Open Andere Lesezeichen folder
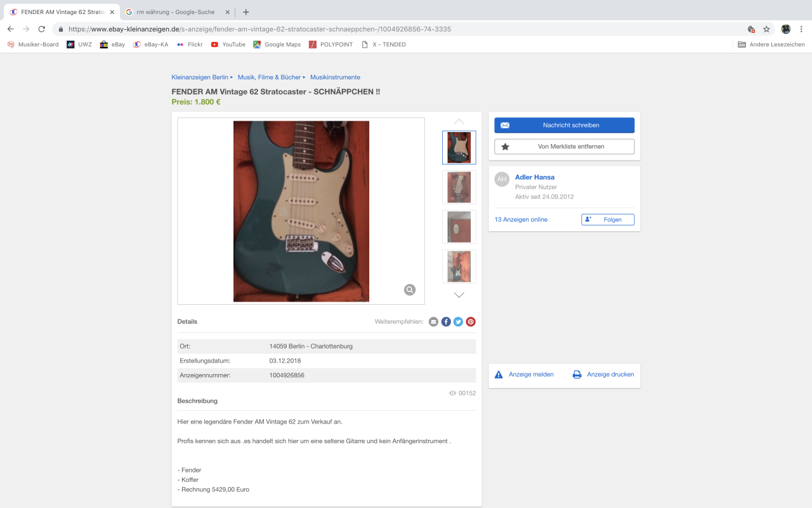This screenshot has width=812, height=508. tap(771, 44)
